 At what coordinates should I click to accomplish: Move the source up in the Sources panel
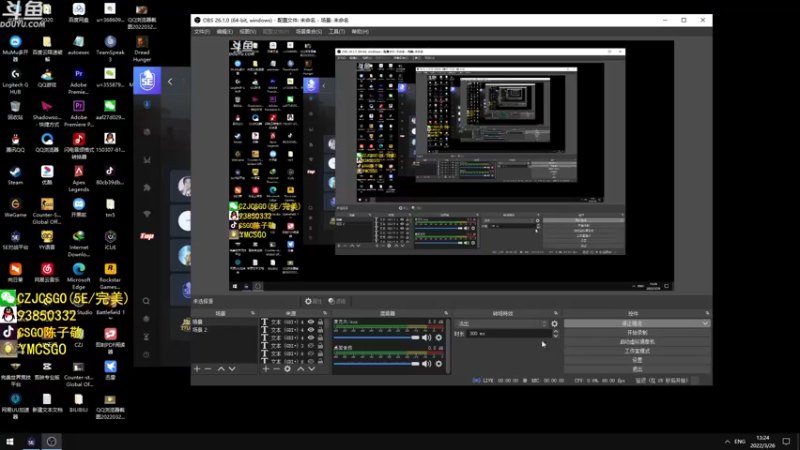pyautogui.click(x=301, y=369)
